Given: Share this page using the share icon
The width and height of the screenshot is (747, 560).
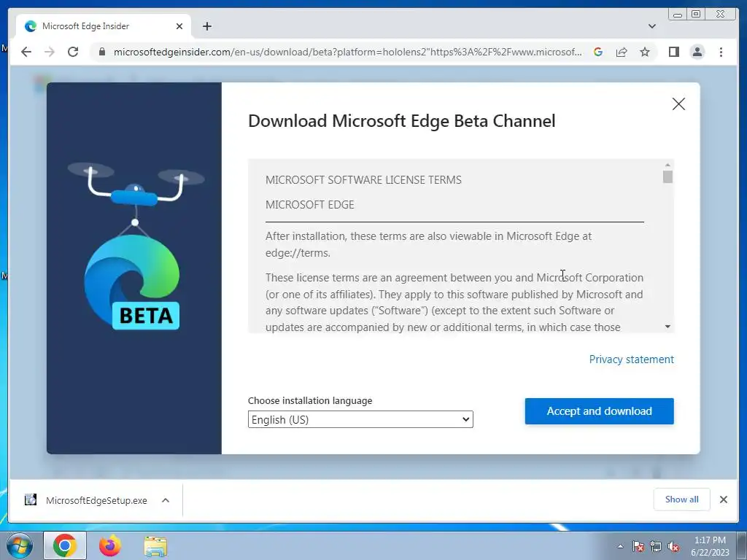Looking at the screenshot, I should pyautogui.click(x=622, y=52).
